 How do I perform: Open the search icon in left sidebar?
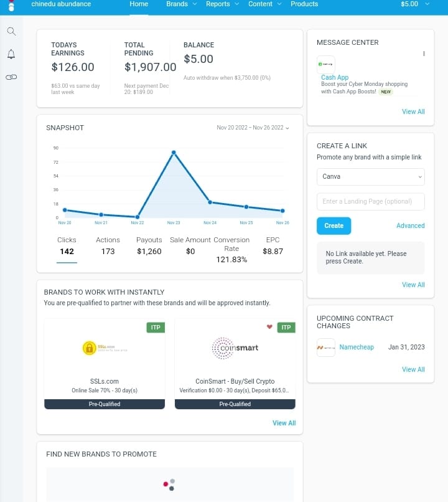click(x=11, y=31)
